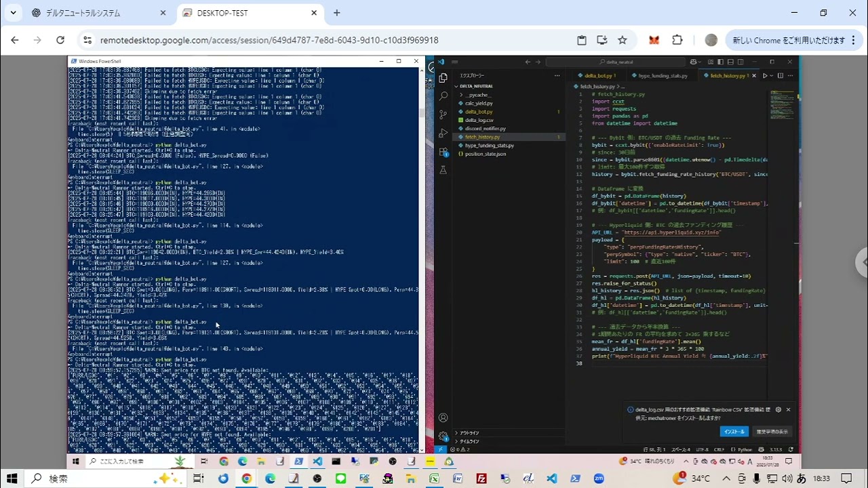Click the Chrome address bar URL
This screenshot has width=868, height=488.
click(269, 40)
